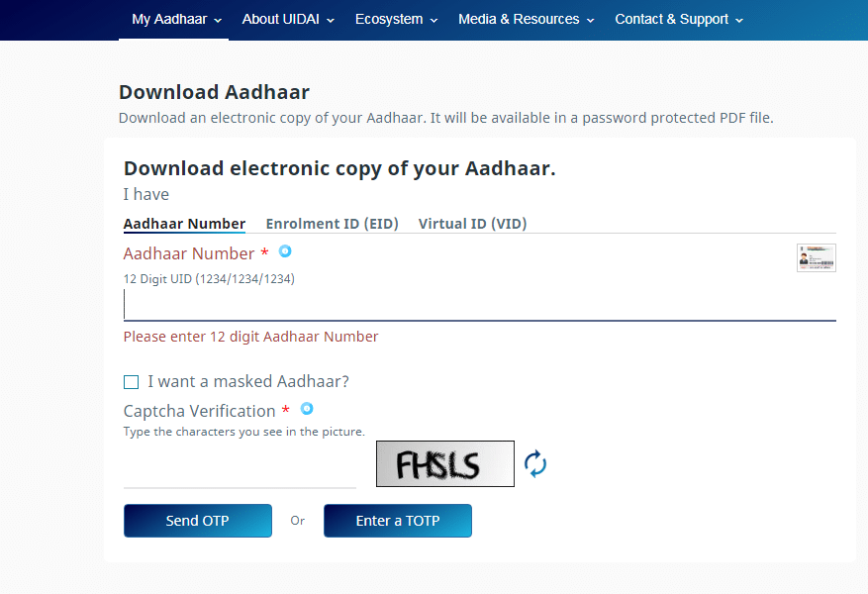This screenshot has width=868, height=594.
Task: Select the Aadhaar Number tab
Action: point(184,224)
